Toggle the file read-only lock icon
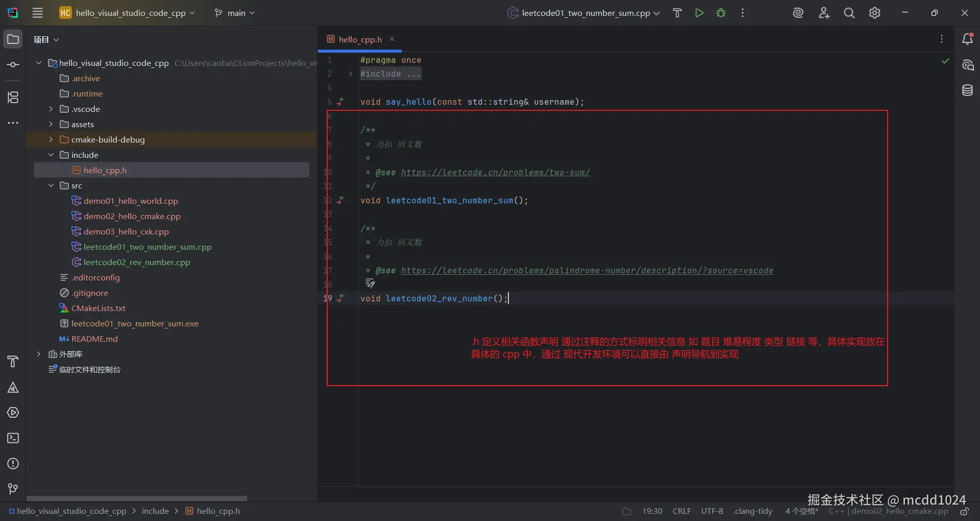This screenshot has width=980, height=521. click(964, 511)
